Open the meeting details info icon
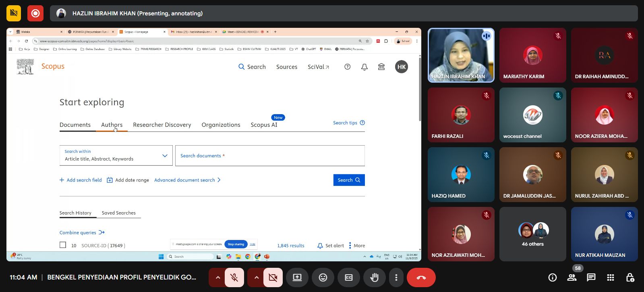This screenshot has height=292, width=644. [553, 277]
